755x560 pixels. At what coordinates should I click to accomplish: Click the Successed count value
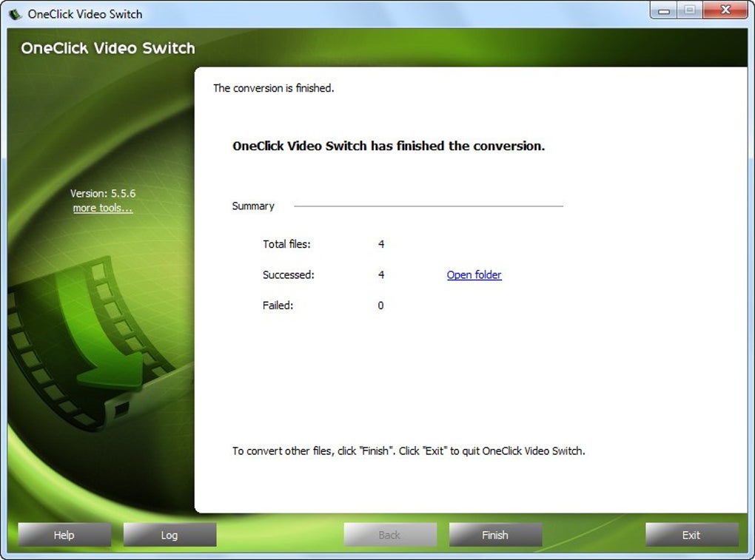click(380, 274)
